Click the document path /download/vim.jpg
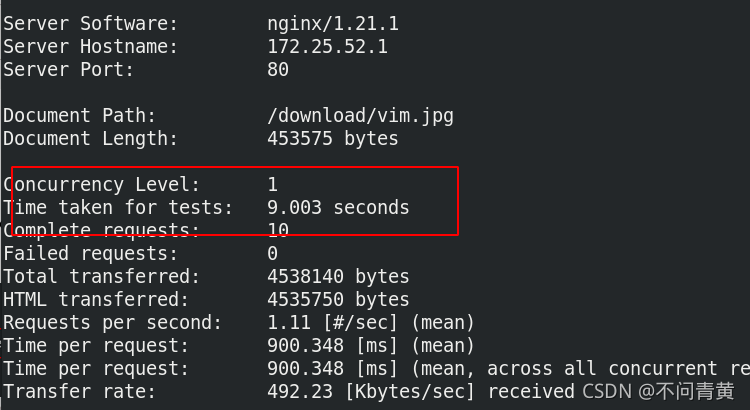 tap(360, 116)
